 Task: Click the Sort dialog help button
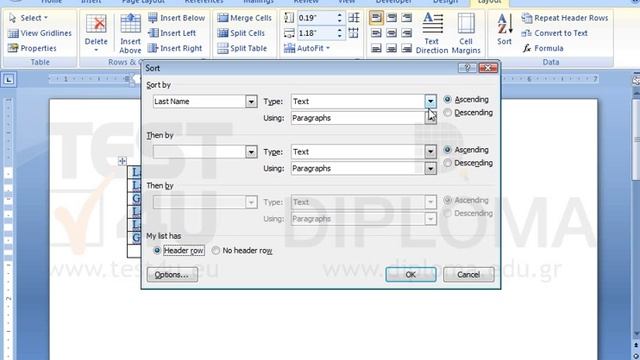coord(467,68)
